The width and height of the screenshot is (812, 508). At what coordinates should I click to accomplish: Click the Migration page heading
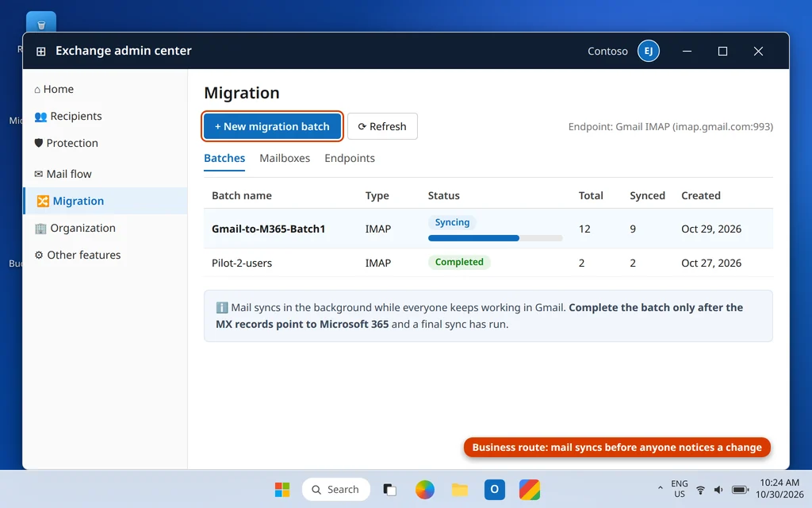click(x=241, y=93)
